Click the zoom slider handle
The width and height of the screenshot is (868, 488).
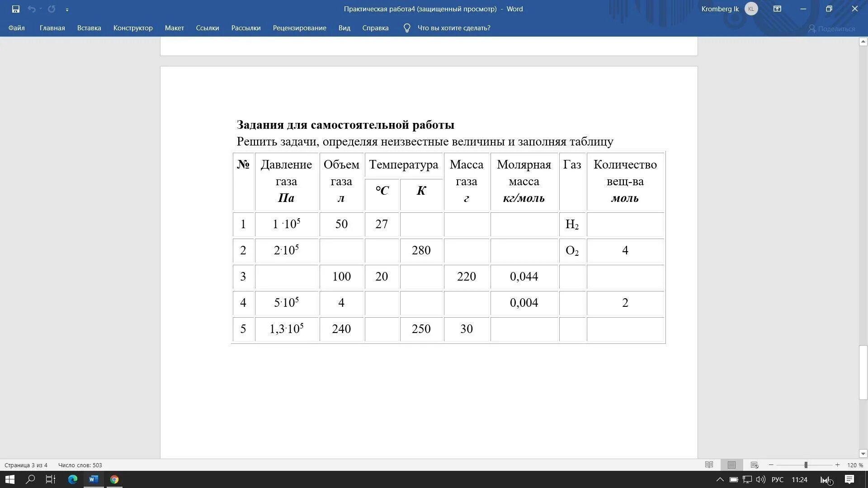pos(806,465)
